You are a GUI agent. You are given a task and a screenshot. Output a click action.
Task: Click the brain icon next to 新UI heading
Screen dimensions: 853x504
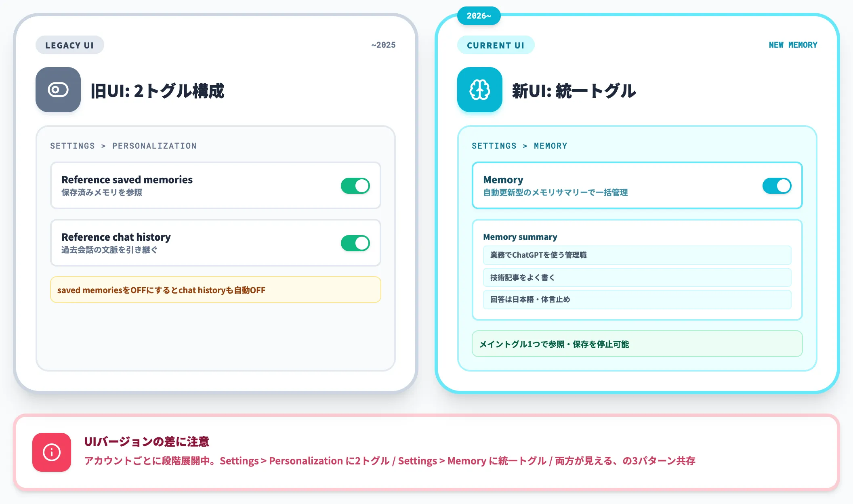pos(480,90)
